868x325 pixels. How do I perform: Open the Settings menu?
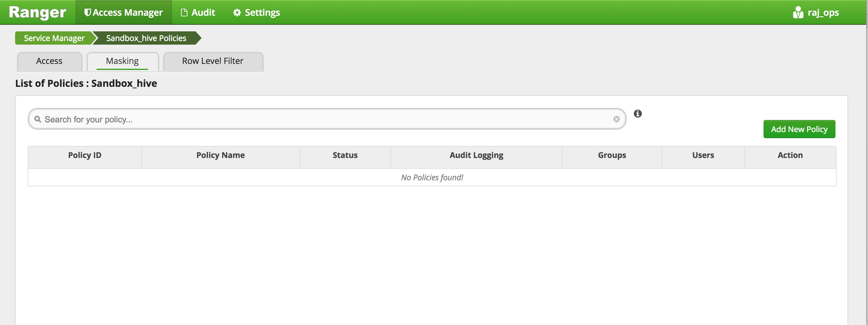[257, 12]
